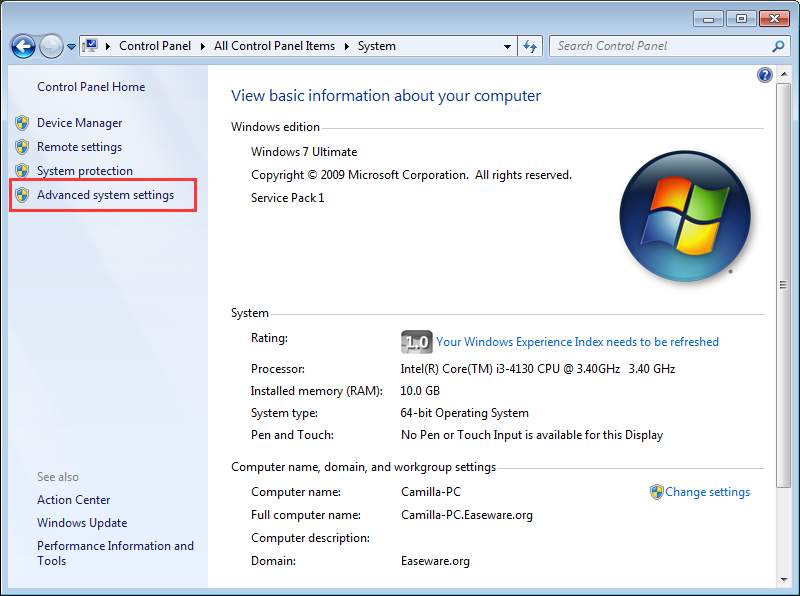Click the Device Manager shield icon
800x596 pixels.
click(x=22, y=123)
